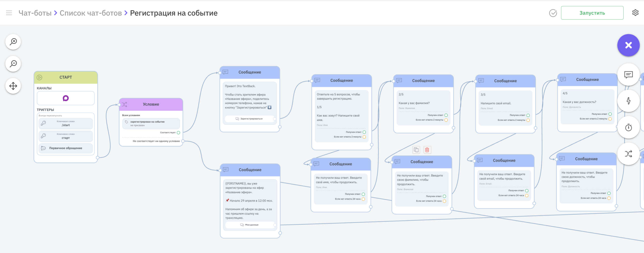Open the Привет! Это TextBack message text
644x253 pixels.
click(x=248, y=97)
